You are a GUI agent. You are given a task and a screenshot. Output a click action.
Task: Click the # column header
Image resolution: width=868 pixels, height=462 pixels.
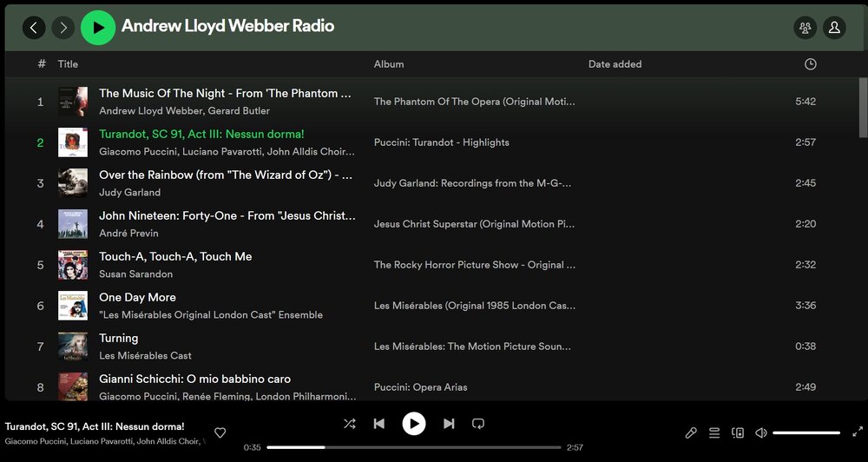click(42, 63)
